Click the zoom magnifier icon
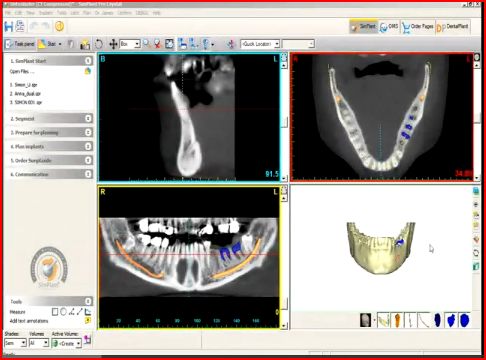 tap(146, 44)
